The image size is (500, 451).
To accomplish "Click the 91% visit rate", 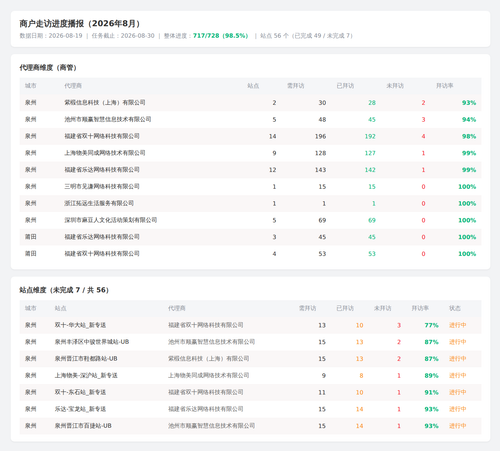I will [x=431, y=392].
